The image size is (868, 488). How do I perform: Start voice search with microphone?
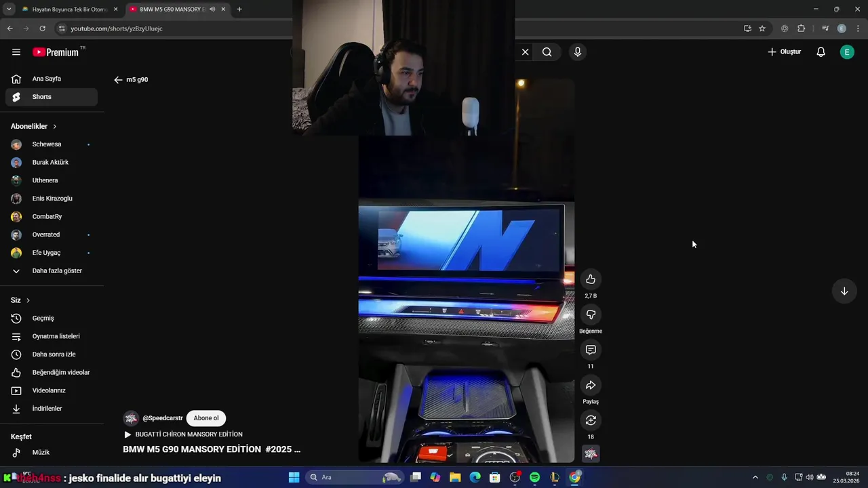[x=577, y=52]
